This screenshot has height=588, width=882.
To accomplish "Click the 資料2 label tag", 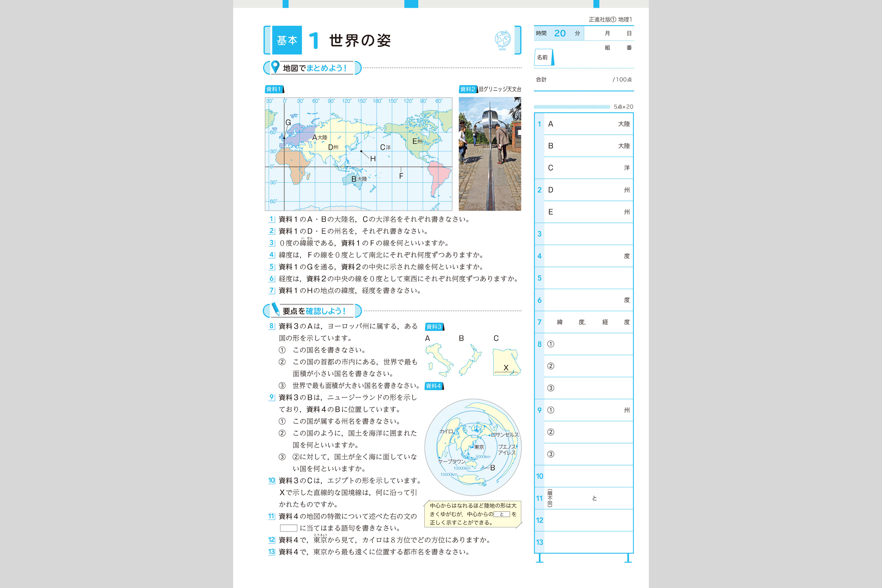I will (x=468, y=89).
